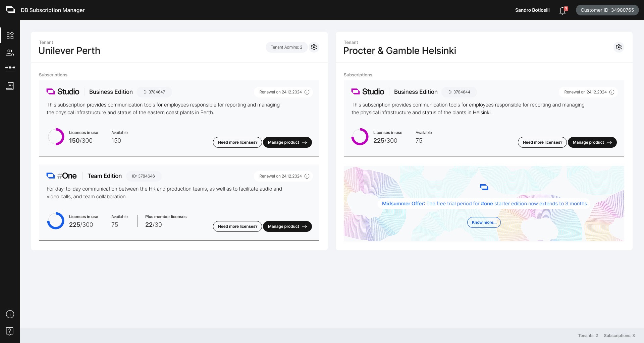The image size is (644, 343).
Task: Open the dashboard grid icon in sidebar
Action: coord(10,36)
